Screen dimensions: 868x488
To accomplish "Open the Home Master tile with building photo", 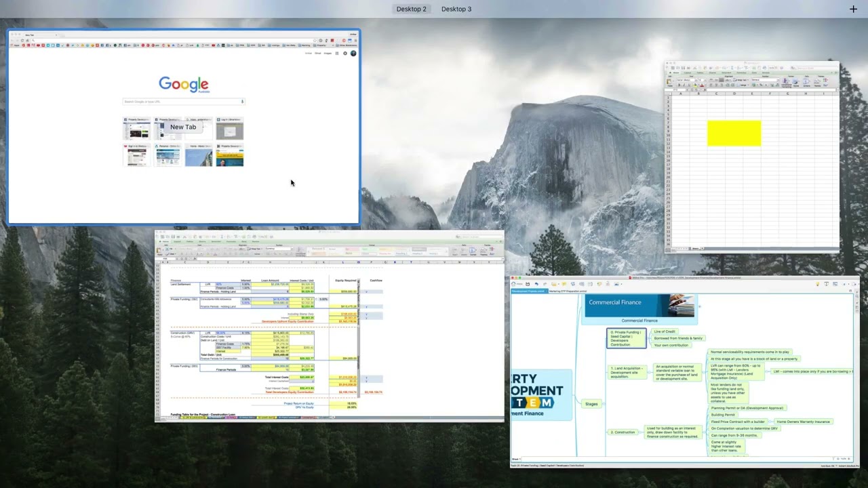I will point(199,155).
